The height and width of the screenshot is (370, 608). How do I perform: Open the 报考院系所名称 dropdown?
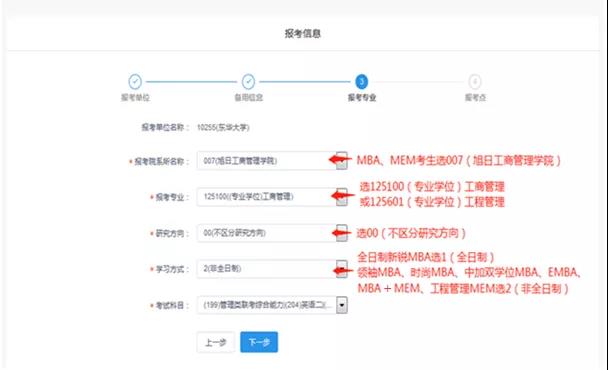click(x=272, y=161)
